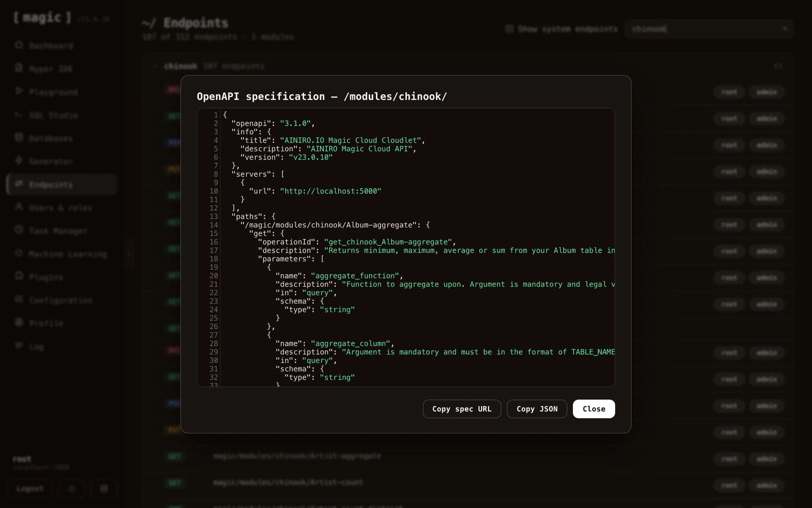The height and width of the screenshot is (508, 812).
Task: Click the endpoint magic/modules/chinook/Artist-aggregate
Action: [297, 456]
